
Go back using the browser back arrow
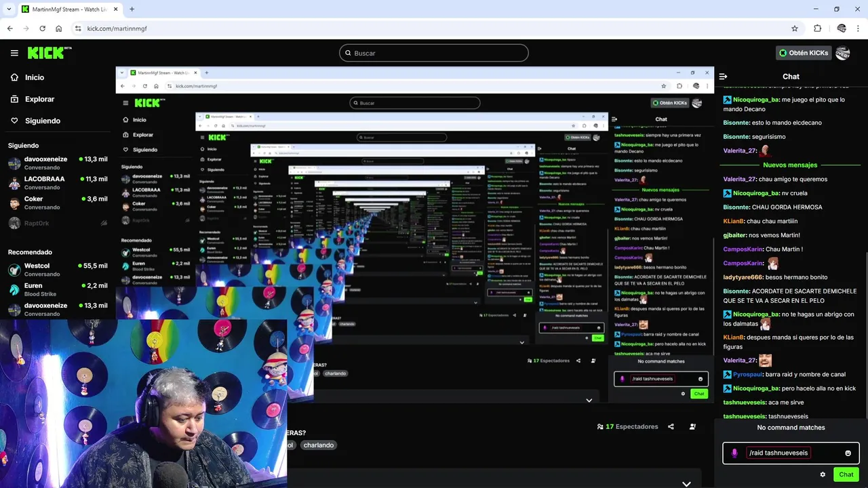(x=9, y=28)
